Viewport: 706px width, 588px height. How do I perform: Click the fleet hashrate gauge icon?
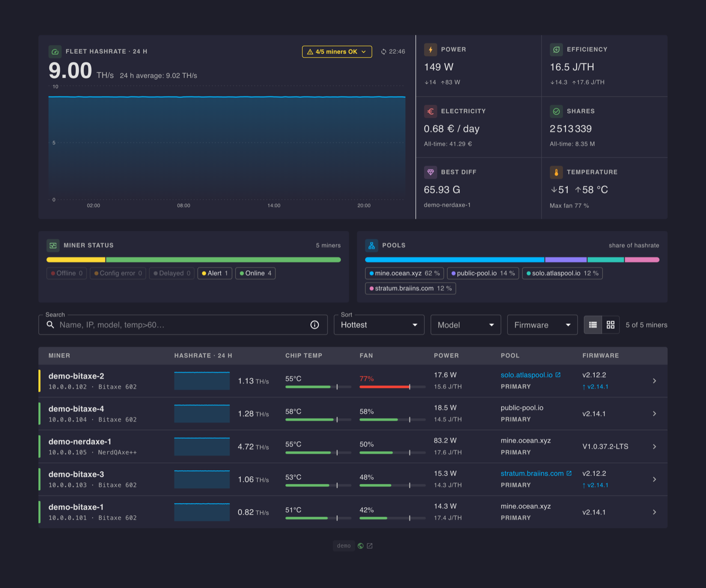(x=55, y=51)
